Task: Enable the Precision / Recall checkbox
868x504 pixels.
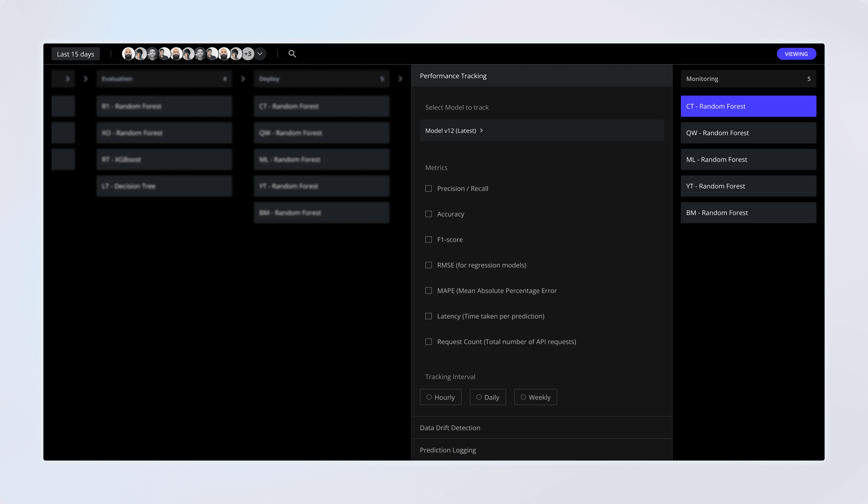Action: [429, 189]
